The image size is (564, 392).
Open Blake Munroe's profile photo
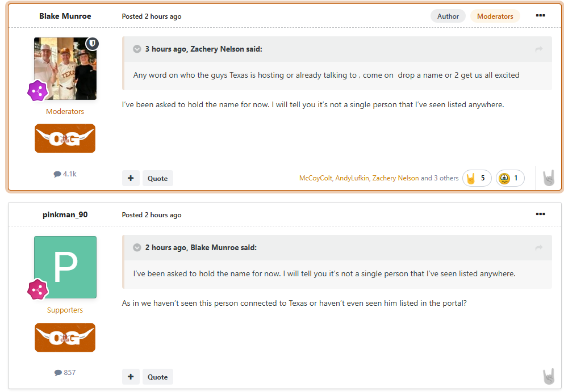pyautogui.click(x=65, y=68)
